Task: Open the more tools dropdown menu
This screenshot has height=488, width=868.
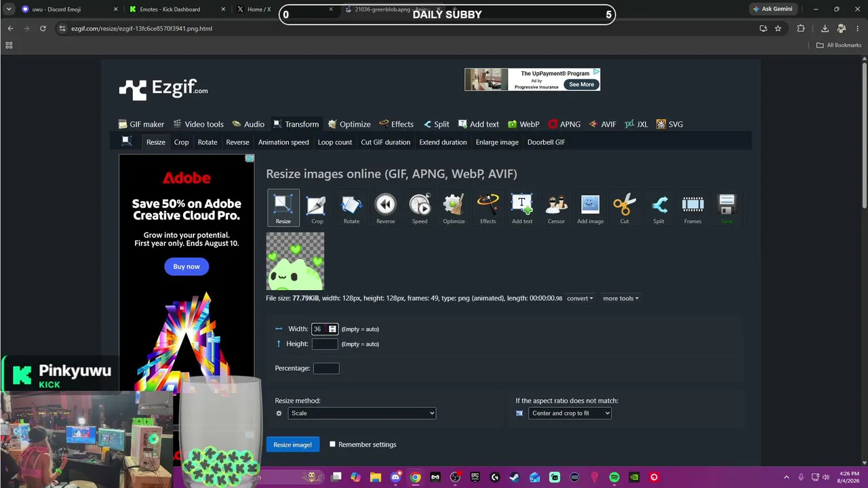Action: pos(620,298)
